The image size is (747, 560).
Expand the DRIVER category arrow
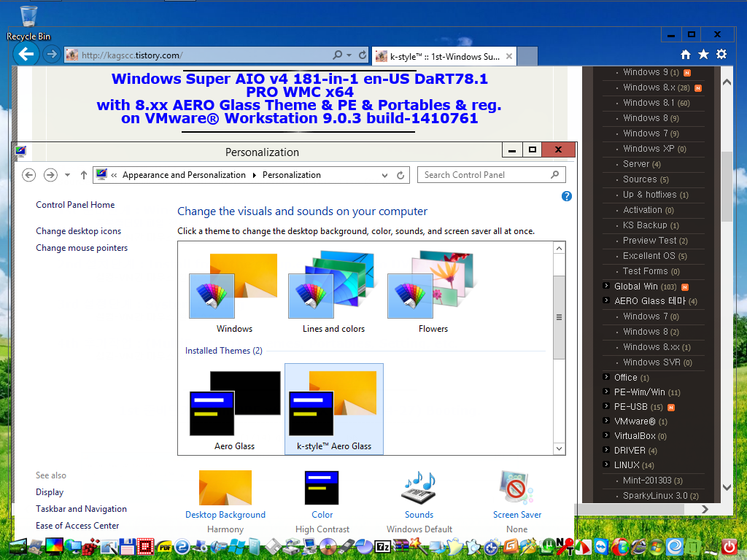click(x=606, y=450)
